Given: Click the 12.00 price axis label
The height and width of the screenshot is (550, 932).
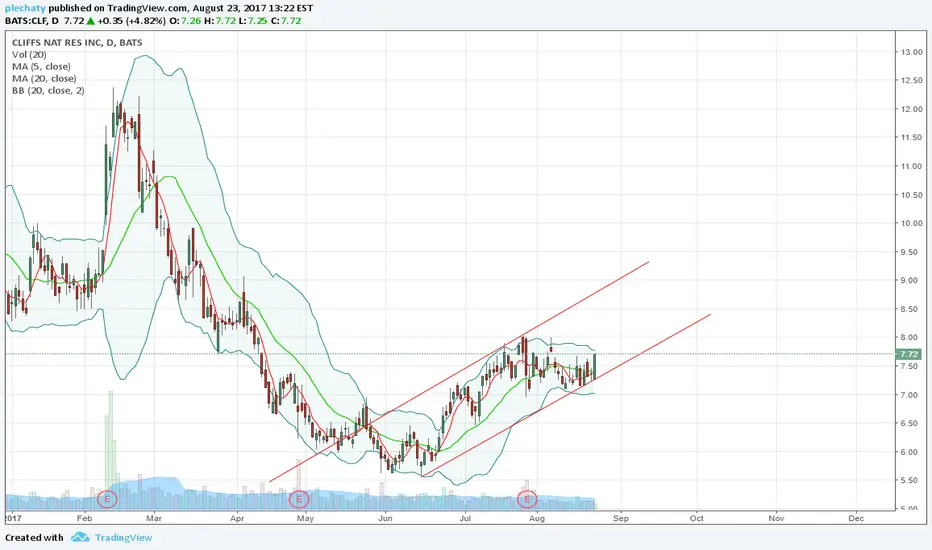Looking at the screenshot, I should 911,109.
